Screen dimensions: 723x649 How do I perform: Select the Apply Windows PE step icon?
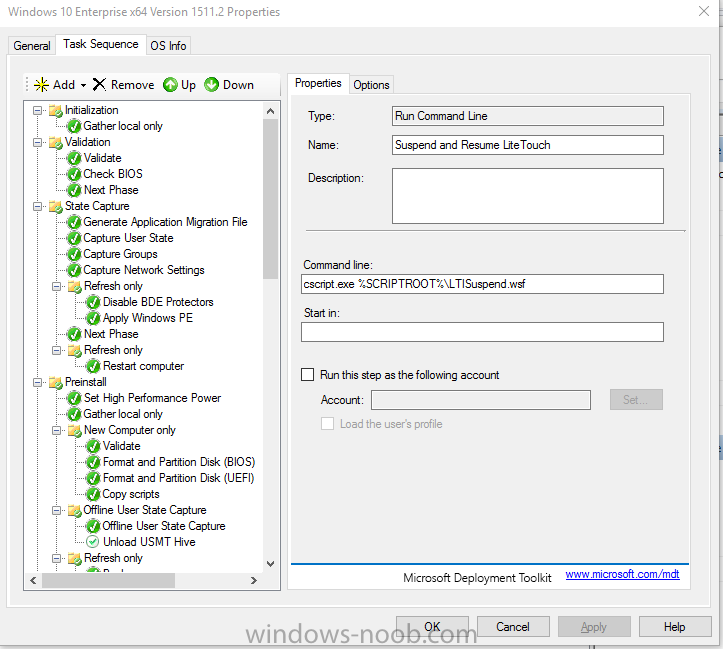point(93,318)
